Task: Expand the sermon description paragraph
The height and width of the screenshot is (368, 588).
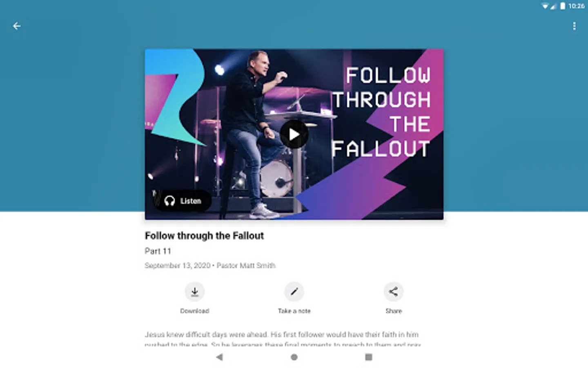Action: click(283, 339)
